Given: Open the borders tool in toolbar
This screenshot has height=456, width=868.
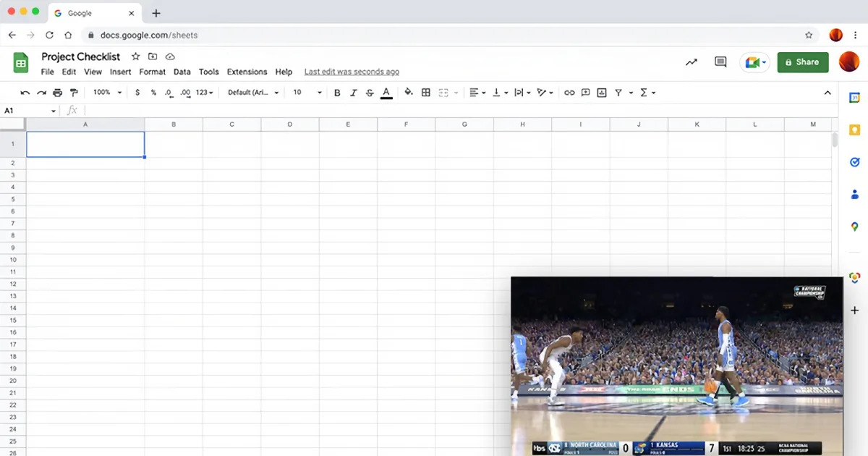Looking at the screenshot, I should tap(426, 93).
